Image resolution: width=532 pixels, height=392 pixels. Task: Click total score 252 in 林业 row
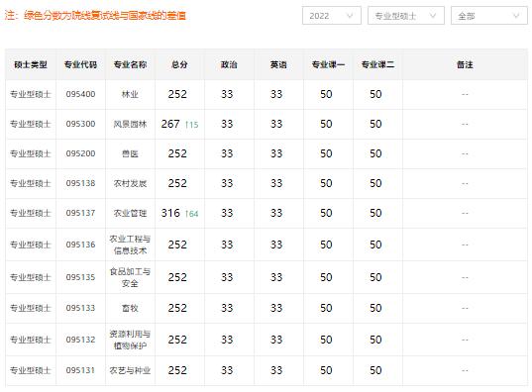tap(177, 94)
